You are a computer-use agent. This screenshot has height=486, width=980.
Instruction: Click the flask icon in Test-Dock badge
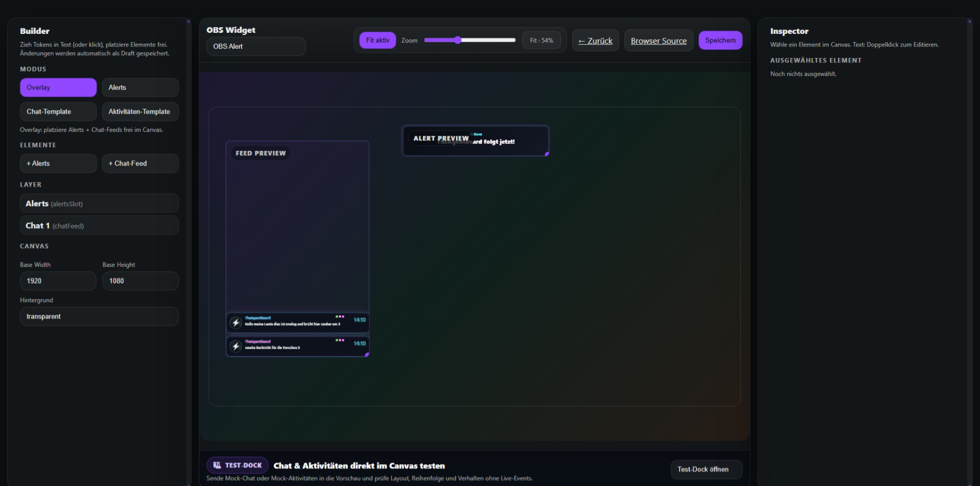217,465
